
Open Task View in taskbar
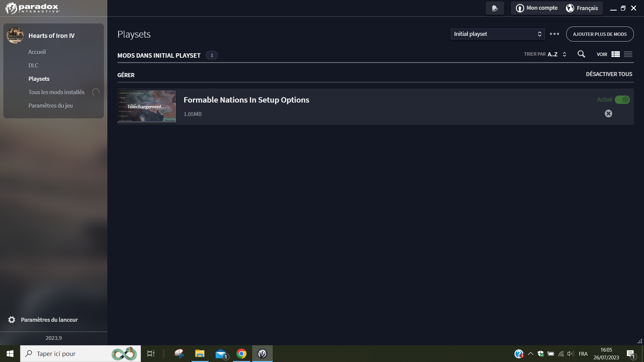(151, 354)
